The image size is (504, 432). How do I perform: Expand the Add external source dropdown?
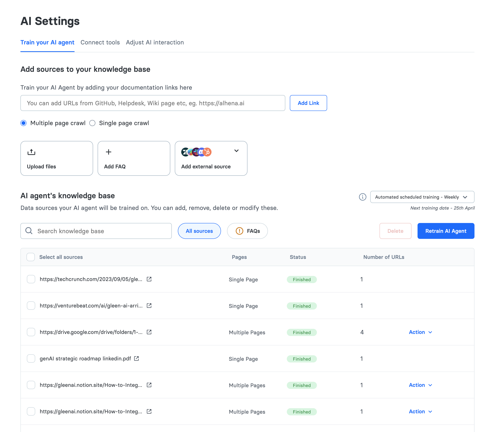coord(236,151)
